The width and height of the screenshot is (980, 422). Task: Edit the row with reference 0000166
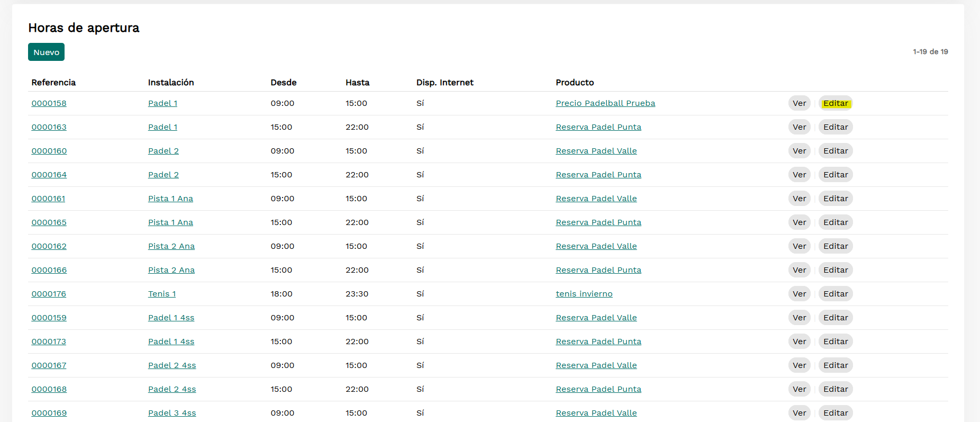[836, 270]
